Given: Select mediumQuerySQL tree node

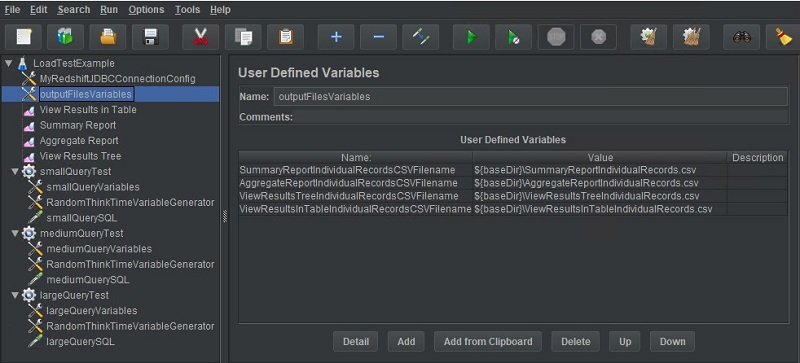Looking at the screenshot, I should pos(88,280).
